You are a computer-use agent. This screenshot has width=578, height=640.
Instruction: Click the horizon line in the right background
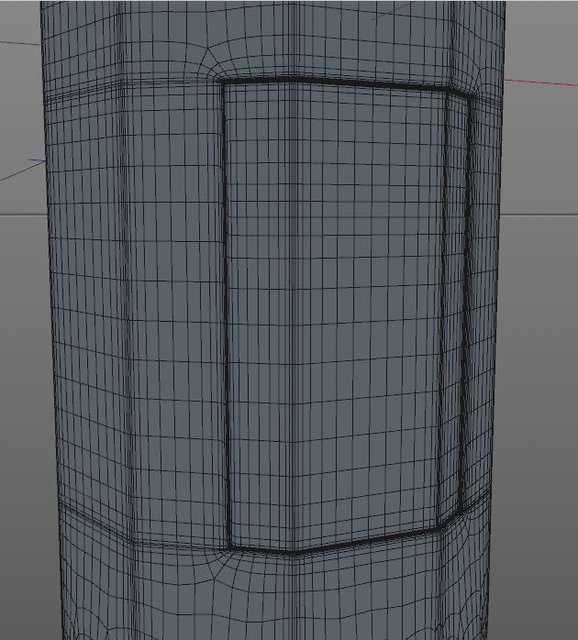pyautogui.click(x=539, y=214)
